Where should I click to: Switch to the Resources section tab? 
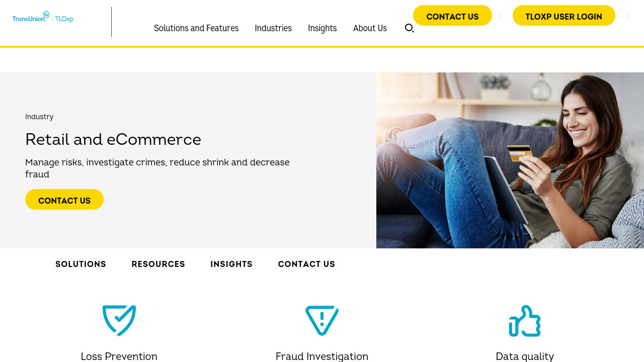(x=158, y=264)
